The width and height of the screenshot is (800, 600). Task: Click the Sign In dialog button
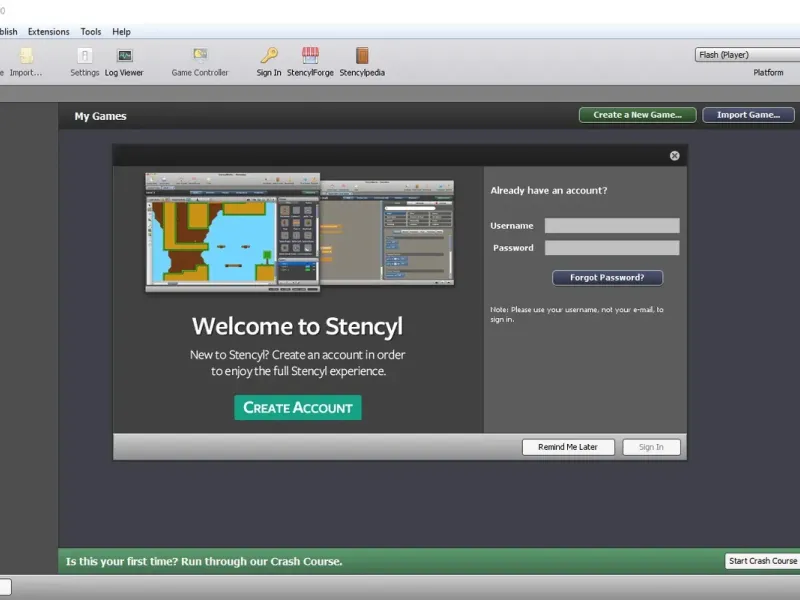(x=651, y=447)
